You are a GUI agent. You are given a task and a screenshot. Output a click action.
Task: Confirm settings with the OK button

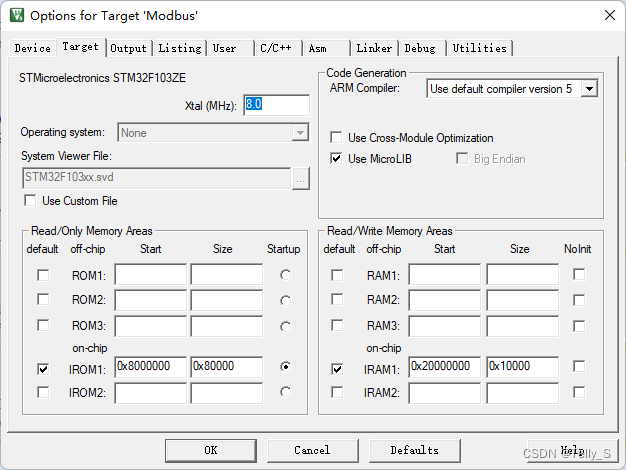211,450
